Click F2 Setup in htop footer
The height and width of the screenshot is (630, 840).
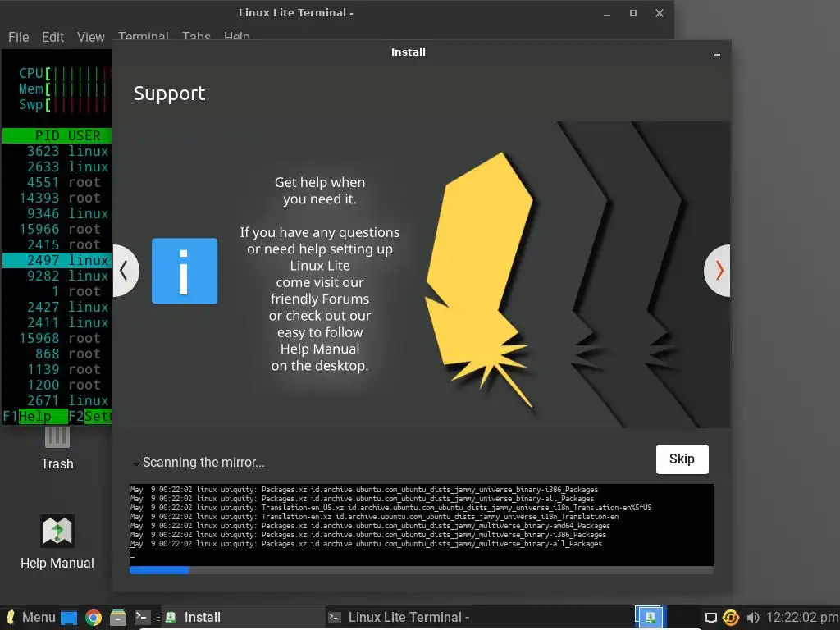point(89,416)
